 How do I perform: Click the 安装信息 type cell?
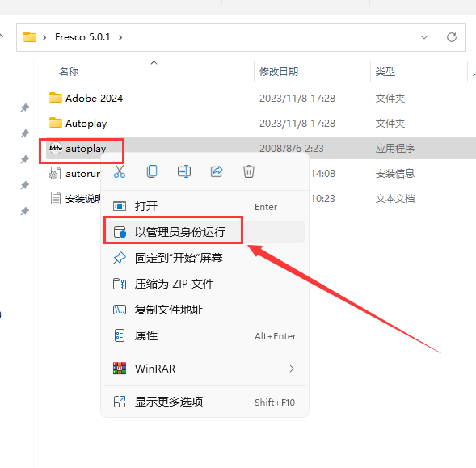coord(395,174)
